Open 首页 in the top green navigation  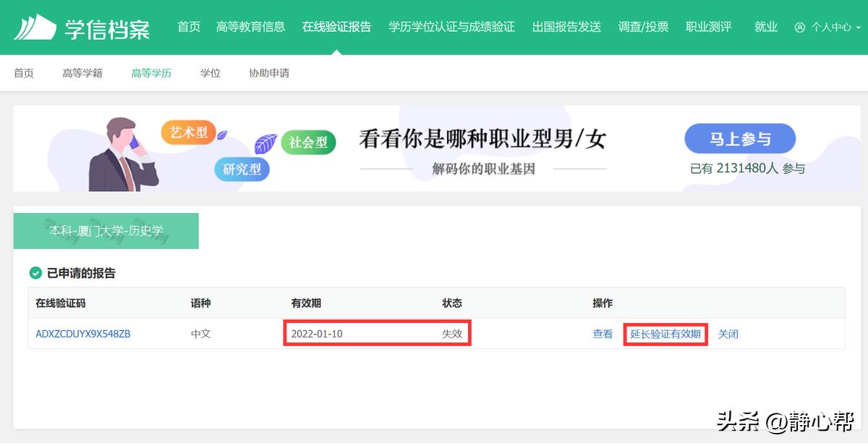[x=189, y=27]
